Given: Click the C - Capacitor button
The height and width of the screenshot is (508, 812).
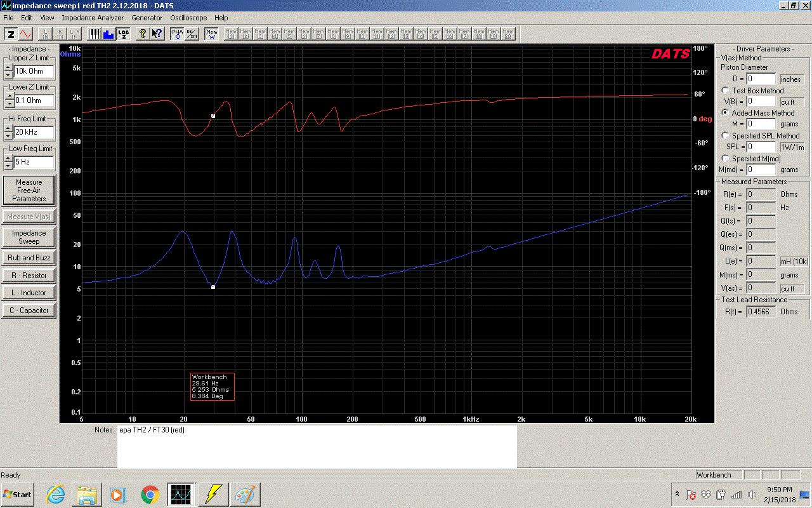Looking at the screenshot, I should point(29,311).
